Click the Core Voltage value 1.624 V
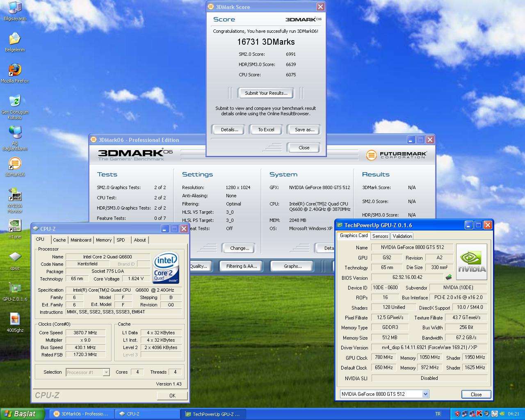This screenshot has width=525, height=420. pos(136,278)
